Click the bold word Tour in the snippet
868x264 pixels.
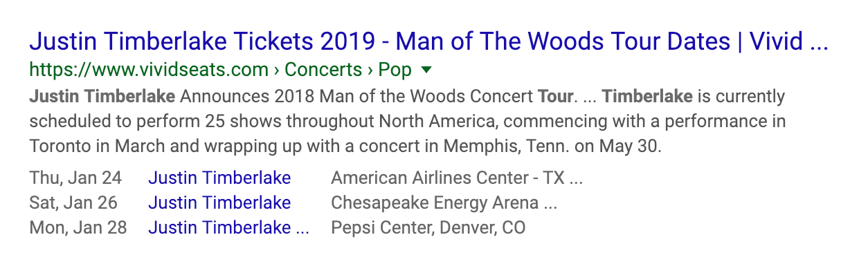pos(556,96)
